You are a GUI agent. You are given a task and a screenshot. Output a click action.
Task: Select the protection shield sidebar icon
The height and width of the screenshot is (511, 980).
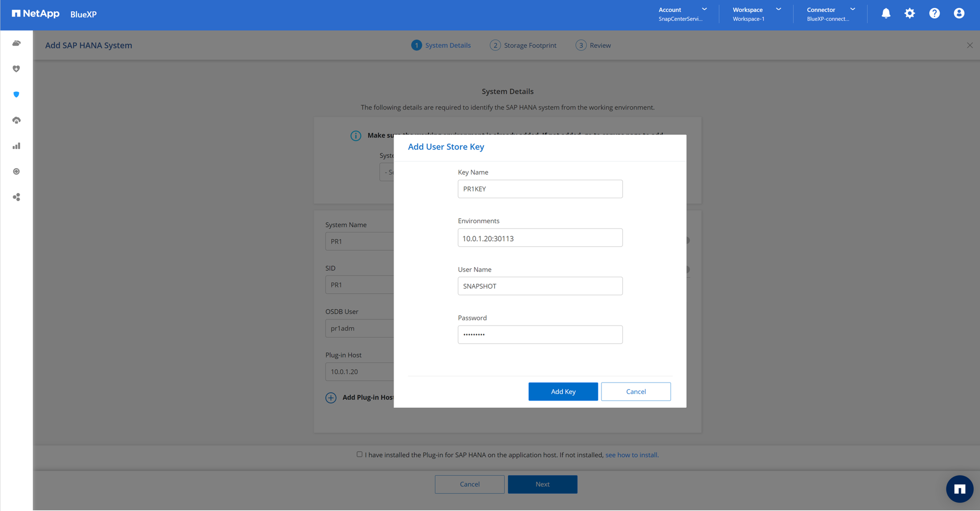(x=16, y=94)
